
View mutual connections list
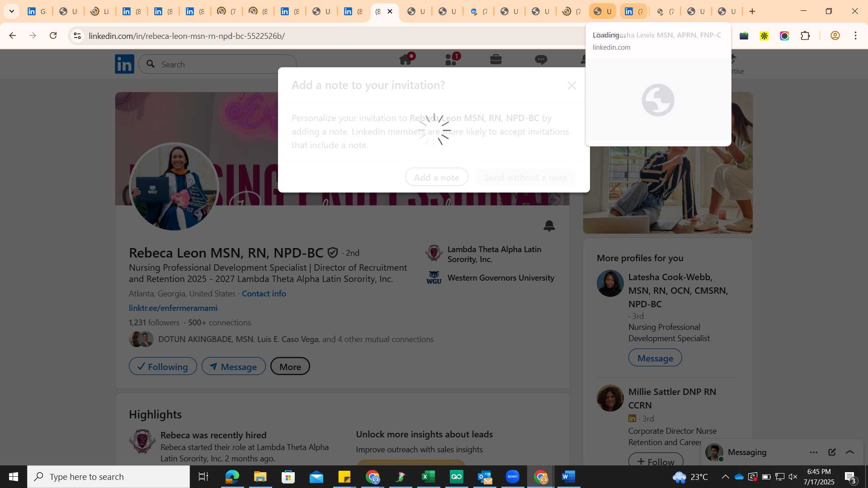pos(296,339)
